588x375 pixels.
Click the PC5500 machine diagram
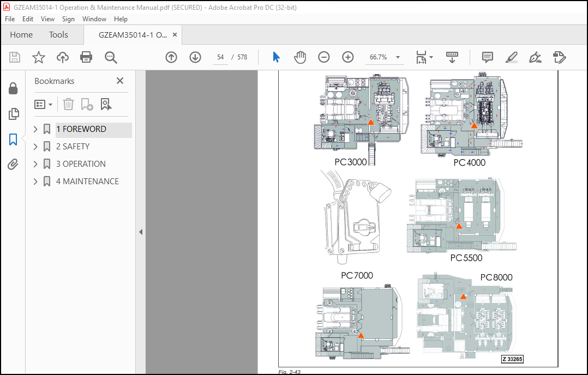click(x=461, y=215)
